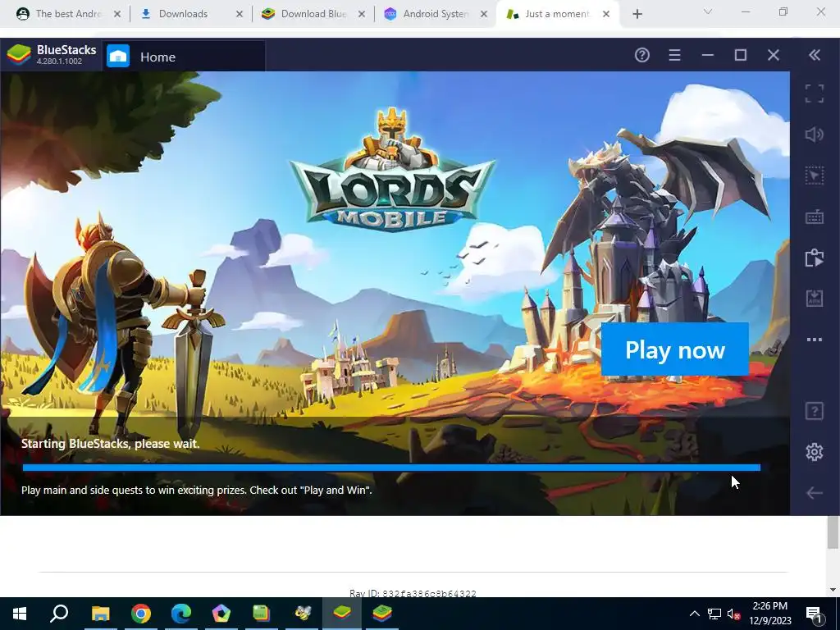
Task: Click the sidebar cursor lock icon
Action: tap(815, 176)
